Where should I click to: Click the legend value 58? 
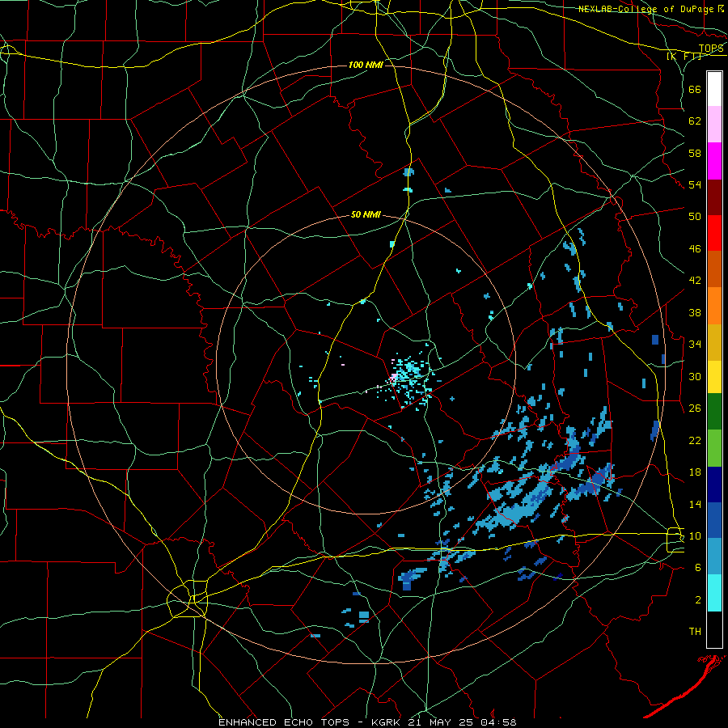695,153
